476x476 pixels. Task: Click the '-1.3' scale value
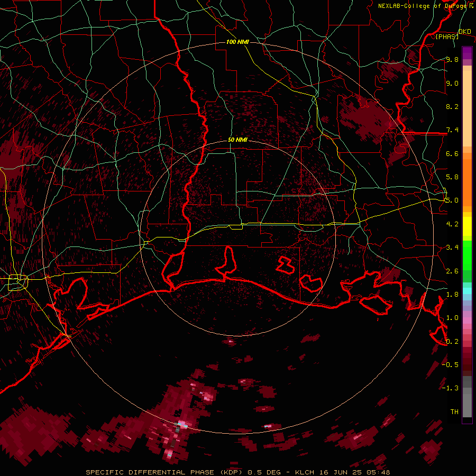pos(450,388)
